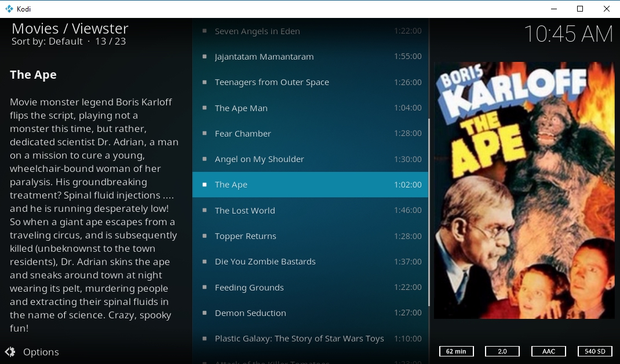
Task: Toggle watched state on Feeding Grounds marker
Action: [204, 287]
